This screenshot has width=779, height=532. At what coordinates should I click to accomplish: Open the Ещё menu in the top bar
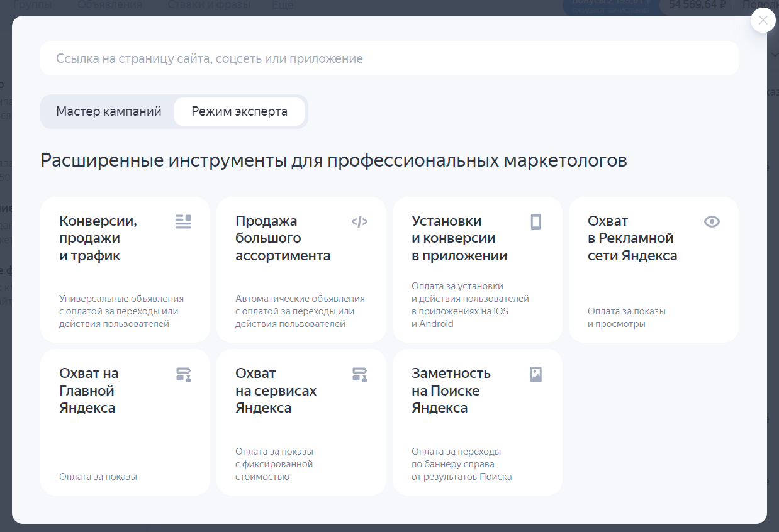[x=282, y=5]
